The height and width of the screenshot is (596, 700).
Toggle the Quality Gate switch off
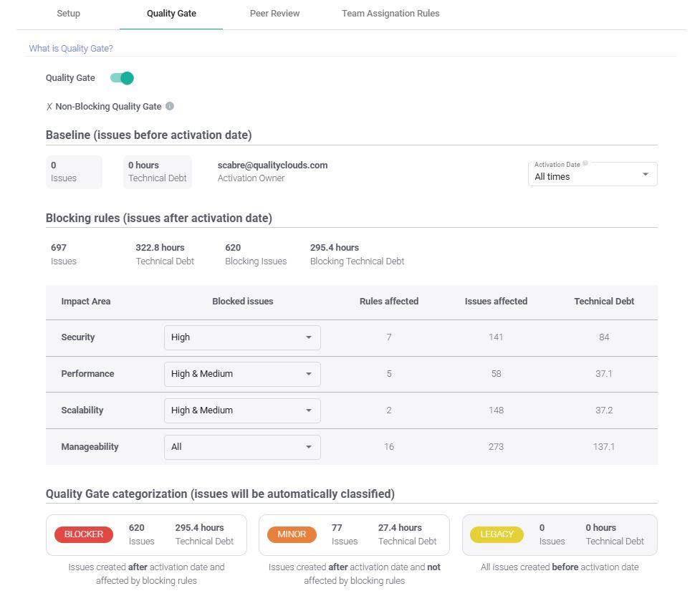pos(122,78)
